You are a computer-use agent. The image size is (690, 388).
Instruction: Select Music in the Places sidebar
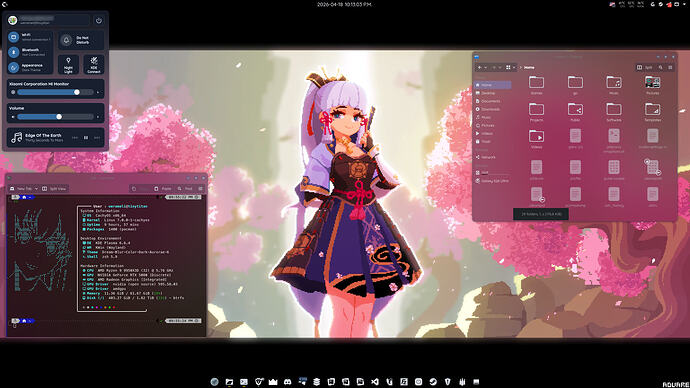click(493, 117)
